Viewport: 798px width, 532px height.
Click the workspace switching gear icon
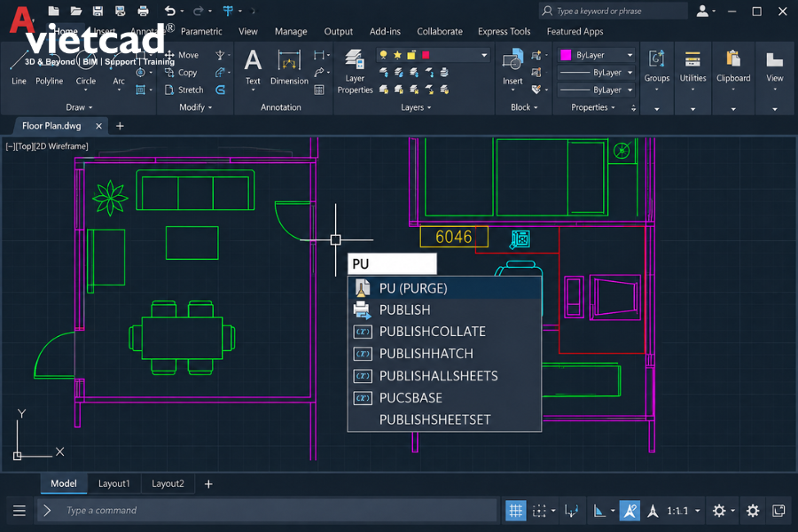tap(718, 510)
